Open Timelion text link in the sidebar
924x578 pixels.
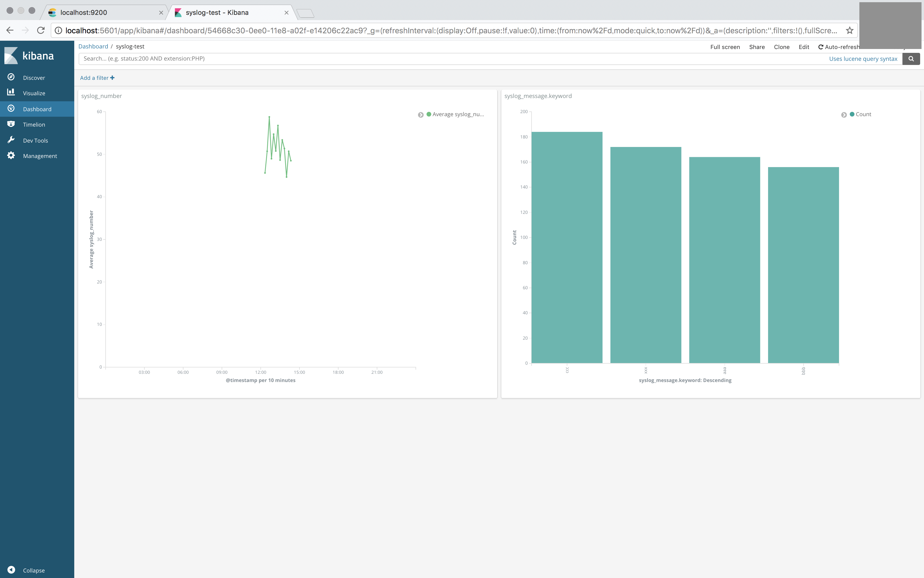click(x=34, y=125)
